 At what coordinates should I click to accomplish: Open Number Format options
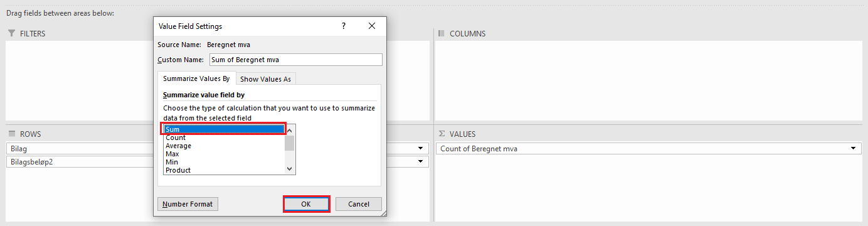point(188,204)
